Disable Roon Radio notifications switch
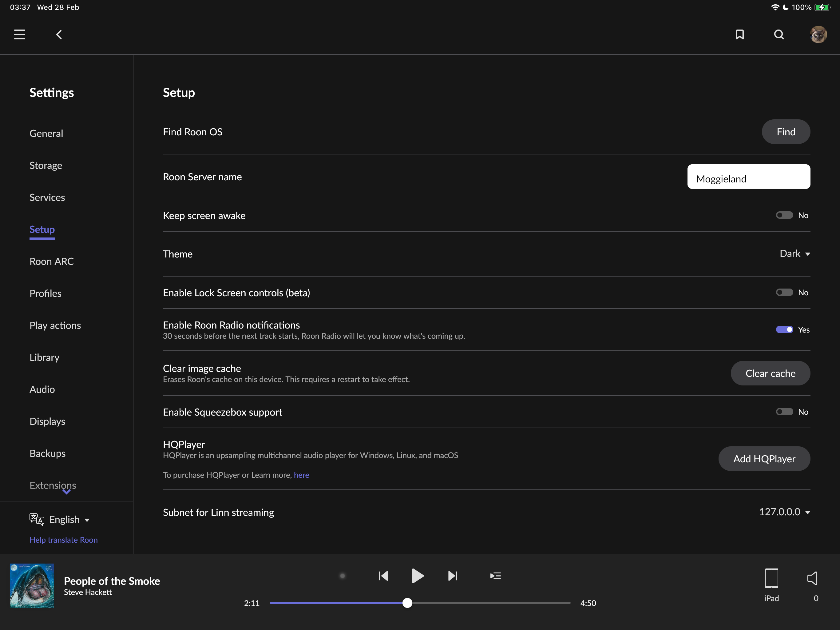 (784, 329)
